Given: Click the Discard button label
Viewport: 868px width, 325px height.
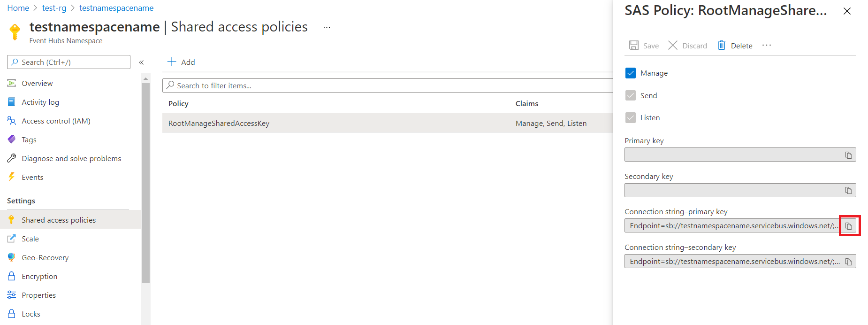Looking at the screenshot, I should 694,46.
